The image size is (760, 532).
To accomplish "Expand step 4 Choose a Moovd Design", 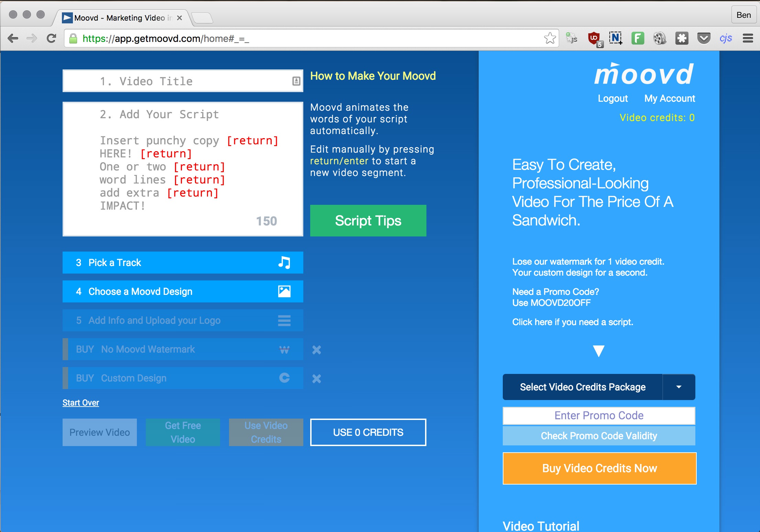I will pyautogui.click(x=183, y=291).
